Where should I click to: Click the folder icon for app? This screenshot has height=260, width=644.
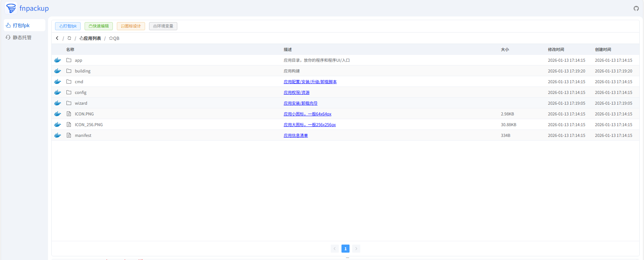(x=69, y=60)
